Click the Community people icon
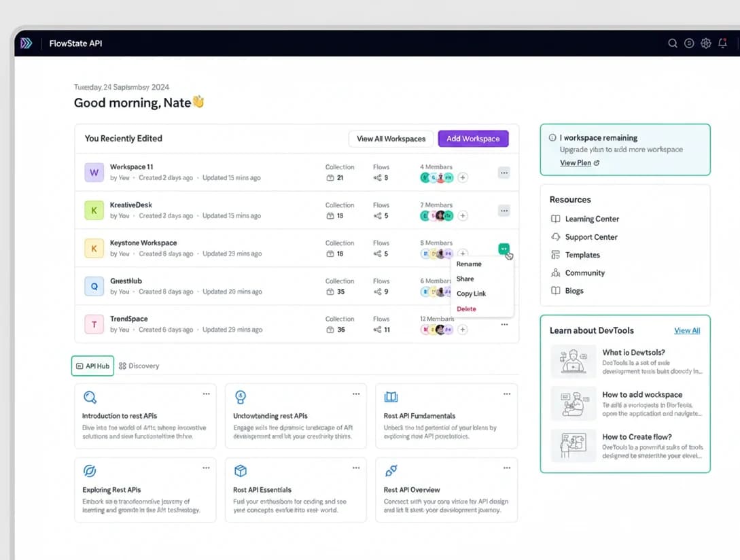740x560 pixels. pos(555,273)
